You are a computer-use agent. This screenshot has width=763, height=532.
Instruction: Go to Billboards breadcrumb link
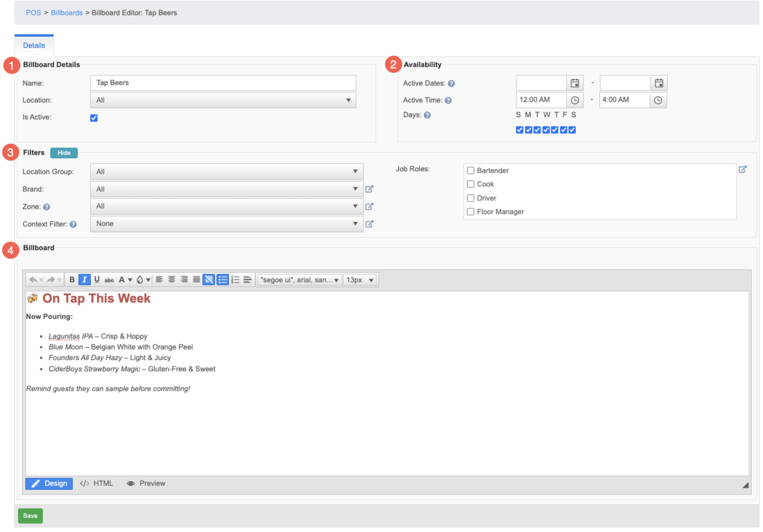point(67,13)
